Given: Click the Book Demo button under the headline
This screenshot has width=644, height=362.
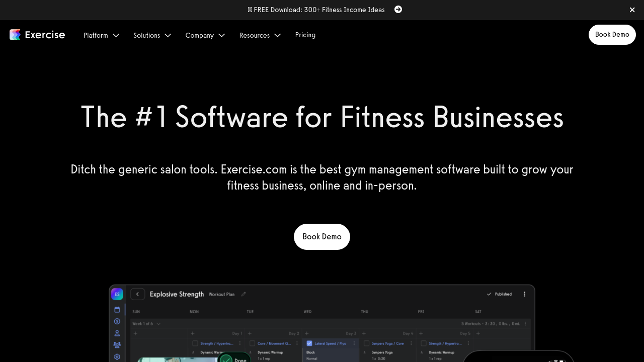Looking at the screenshot, I should 322,237.
